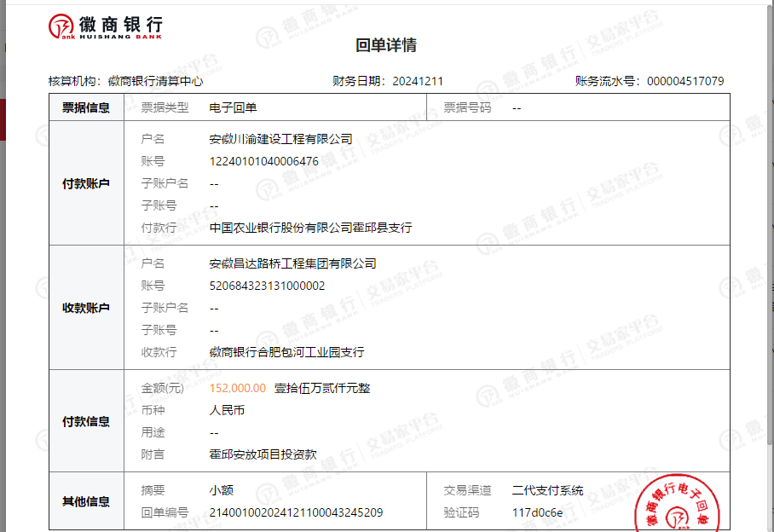Image resolution: width=774 pixels, height=532 pixels.
Task: Click the 附言 remark 霍邱安放项目投资款
Action: tap(263, 454)
